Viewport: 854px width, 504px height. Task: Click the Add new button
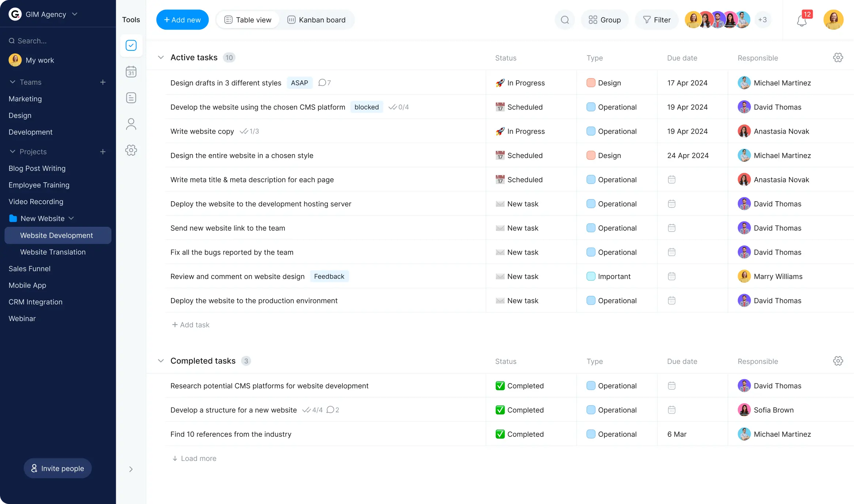coord(182,20)
